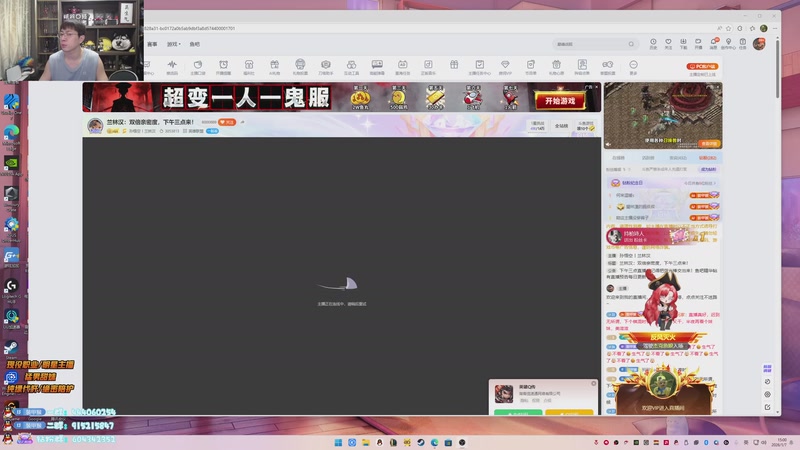The image size is (800, 450).
Task: Click the red 开始游戏 banner button
Action: (560, 101)
